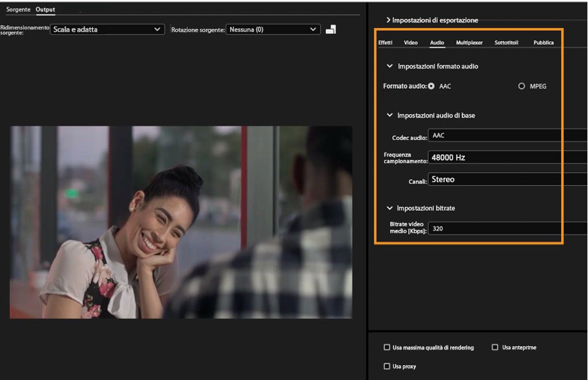Expand Impostazioni di esportazione section

click(x=388, y=20)
